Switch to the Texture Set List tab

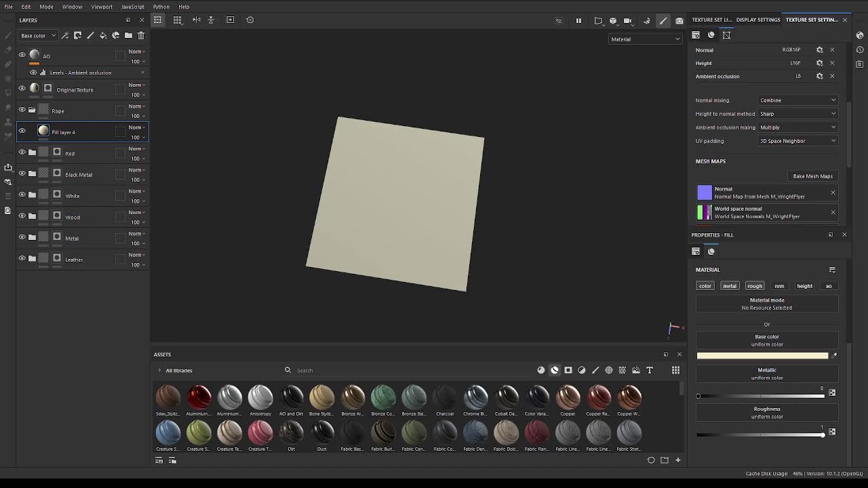point(712,20)
